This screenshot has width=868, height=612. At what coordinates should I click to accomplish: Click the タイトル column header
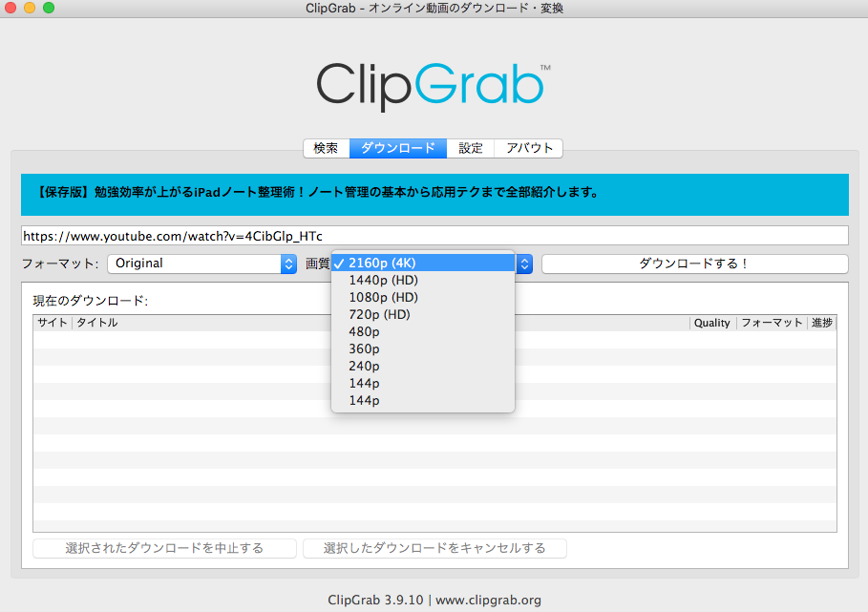97,323
